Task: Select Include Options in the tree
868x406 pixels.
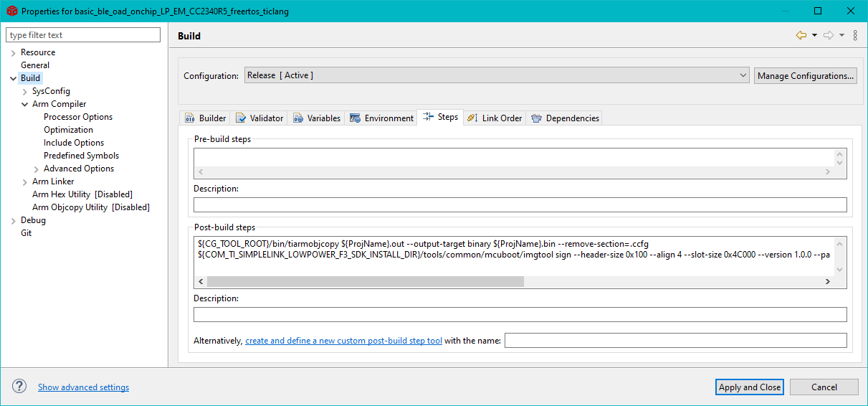Action: [x=74, y=143]
